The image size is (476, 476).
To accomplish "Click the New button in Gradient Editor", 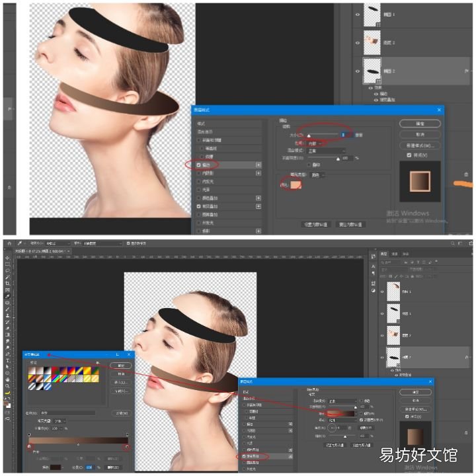I will pyautogui.click(x=122, y=413).
